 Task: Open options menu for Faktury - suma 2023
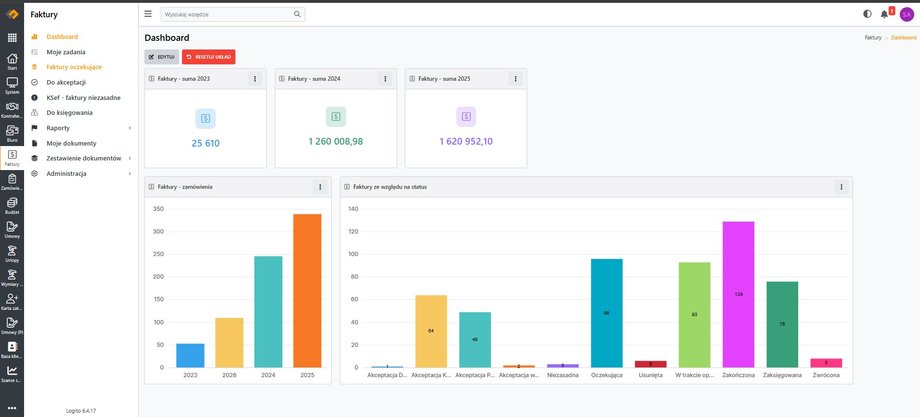pos(254,78)
